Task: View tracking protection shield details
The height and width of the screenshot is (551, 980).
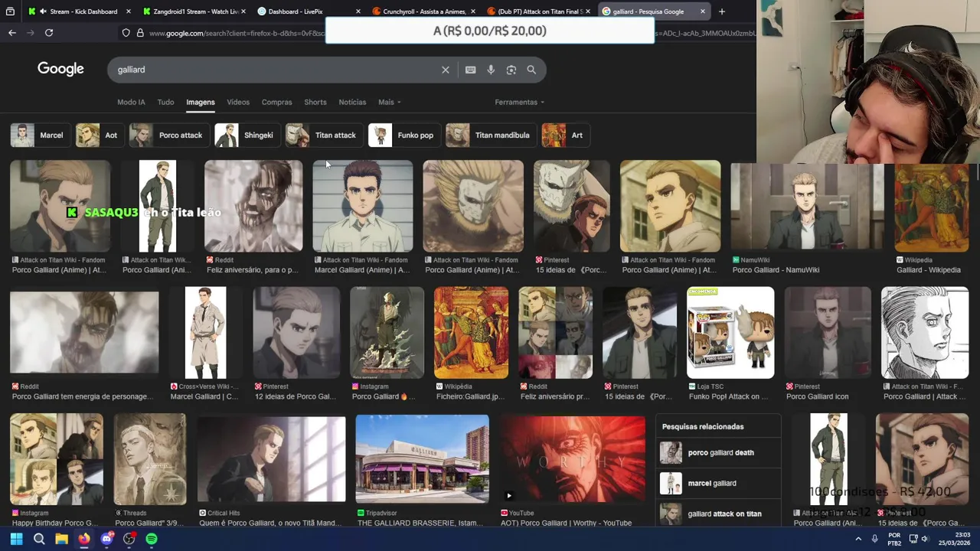Action: point(126,33)
